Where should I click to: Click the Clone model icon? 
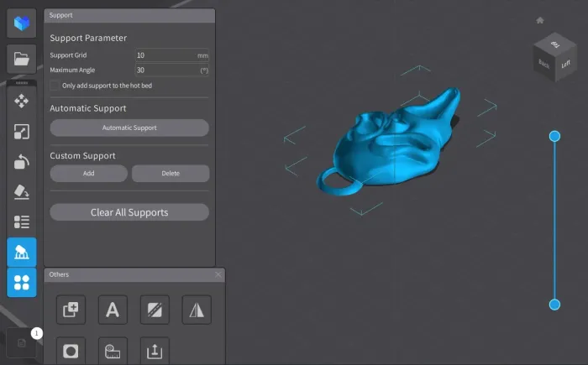point(71,310)
